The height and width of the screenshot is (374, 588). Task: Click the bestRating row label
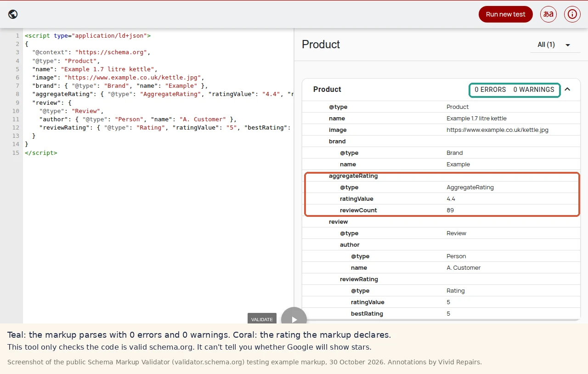tap(367, 314)
